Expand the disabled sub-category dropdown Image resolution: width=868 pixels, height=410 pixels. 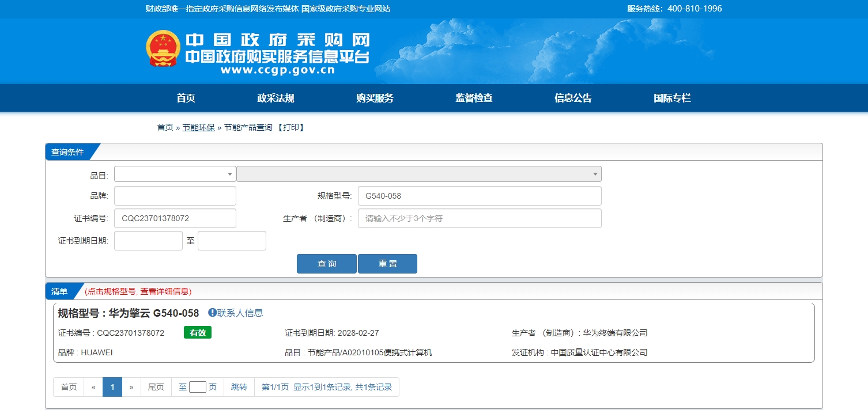pos(419,174)
